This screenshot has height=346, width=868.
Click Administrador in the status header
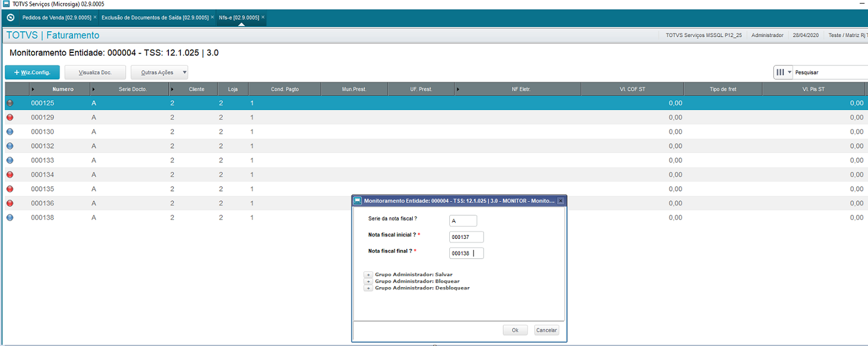(768, 35)
